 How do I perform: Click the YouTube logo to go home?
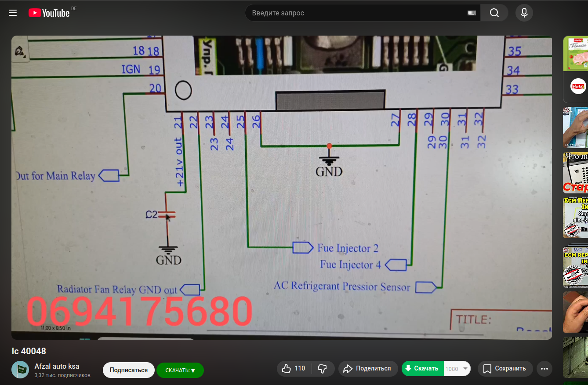tap(49, 13)
